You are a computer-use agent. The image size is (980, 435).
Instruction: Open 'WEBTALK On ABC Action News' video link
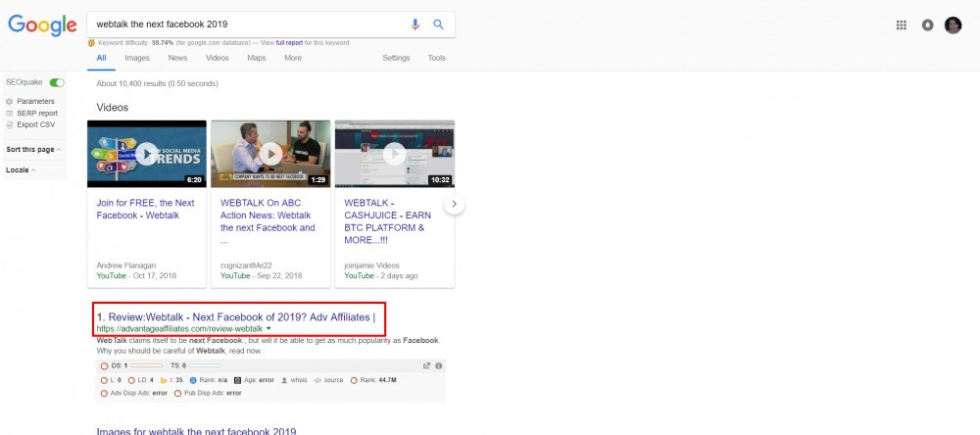[x=269, y=221]
